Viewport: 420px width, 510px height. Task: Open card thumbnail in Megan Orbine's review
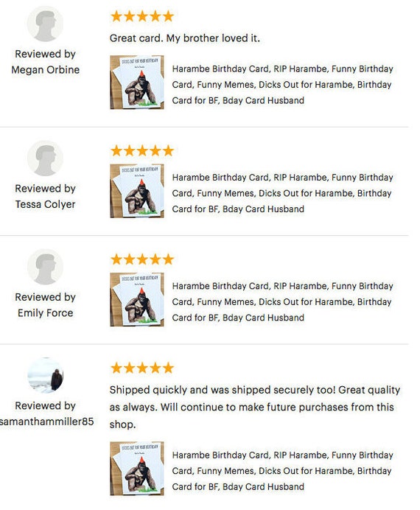coord(137,83)
